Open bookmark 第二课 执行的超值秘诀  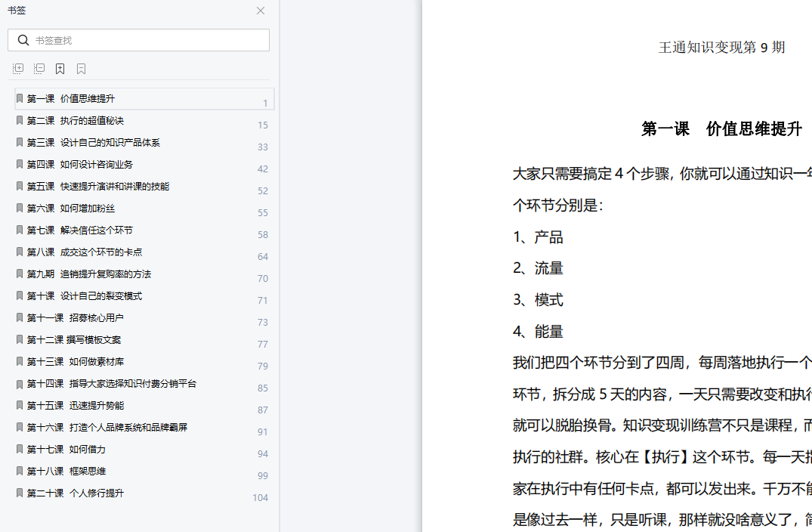[x=75, y=120]
